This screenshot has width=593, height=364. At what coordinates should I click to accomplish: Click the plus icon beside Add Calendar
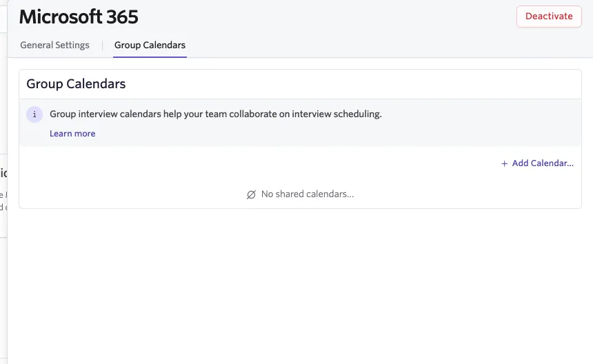504,163
